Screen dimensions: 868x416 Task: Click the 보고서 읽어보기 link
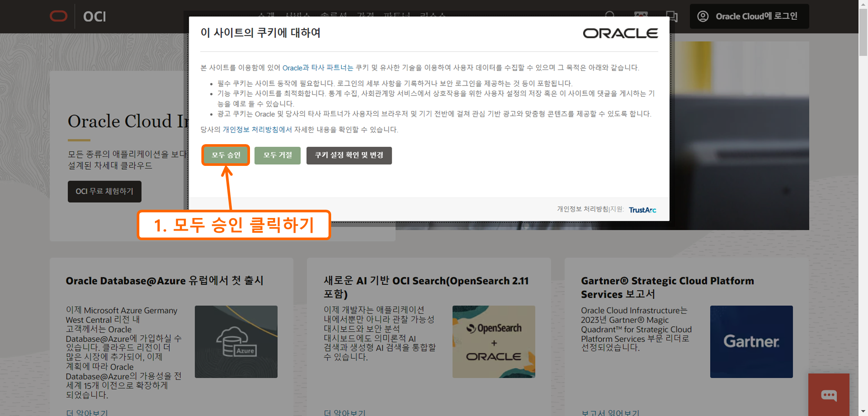(610, 413)
